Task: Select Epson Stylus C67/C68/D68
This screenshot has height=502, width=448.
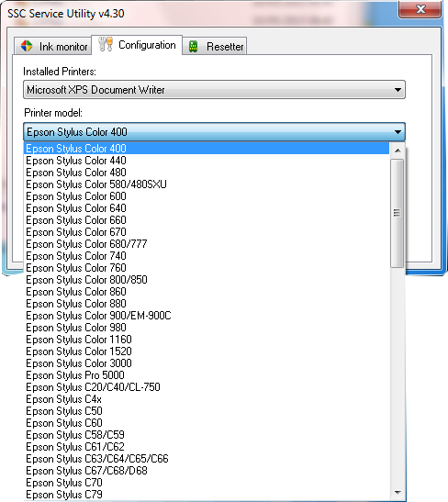Action: [x=207, y=471]
